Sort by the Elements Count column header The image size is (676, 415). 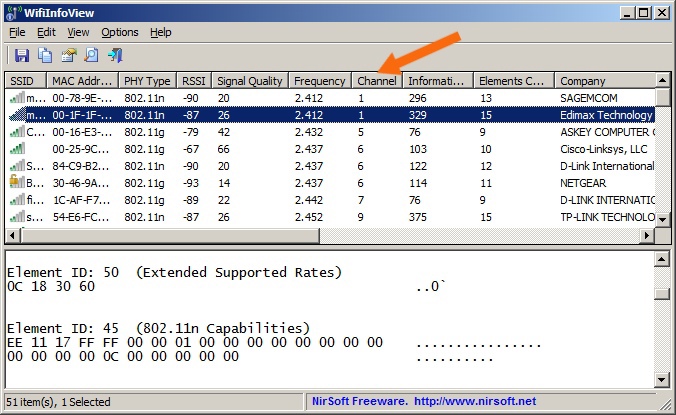513,81
